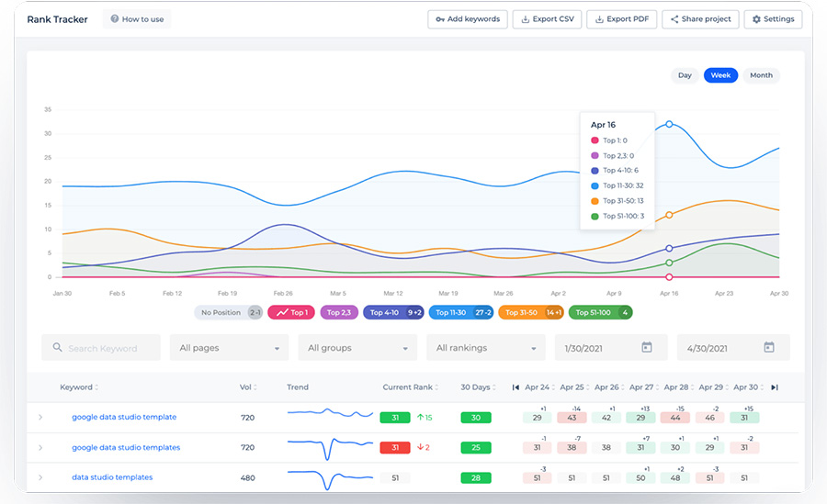Switch chart view to Day
The height and width of the screenshot is (504, 827).
click(x=685, y=75)
